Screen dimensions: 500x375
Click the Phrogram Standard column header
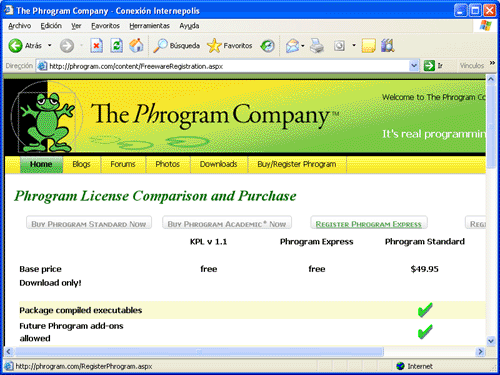[x=425, y=241]
